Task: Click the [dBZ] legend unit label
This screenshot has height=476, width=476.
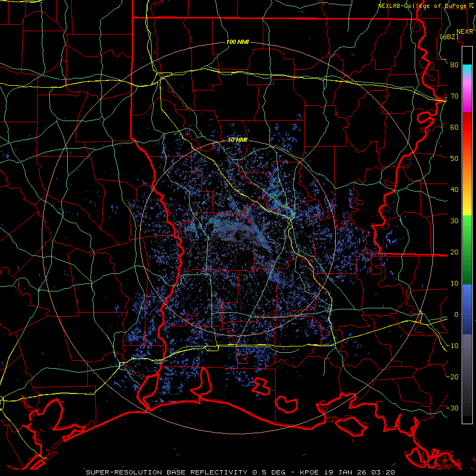Action: (449, 36)
